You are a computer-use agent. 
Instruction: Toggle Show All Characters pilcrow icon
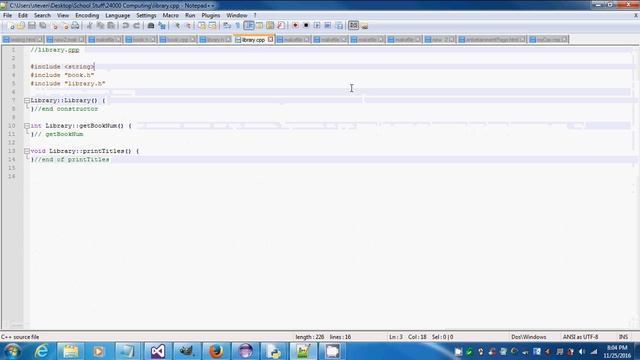point(238,26)
